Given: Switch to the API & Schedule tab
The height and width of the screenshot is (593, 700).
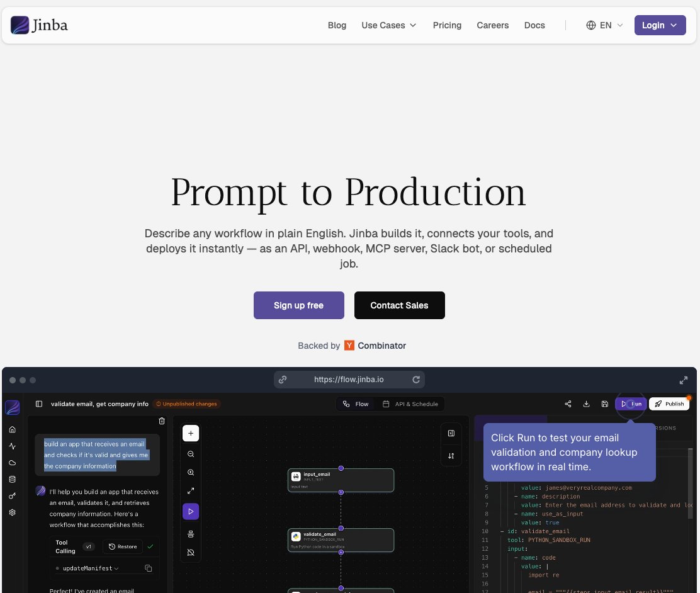Looking at the screenshot, I should pos(410,404).
